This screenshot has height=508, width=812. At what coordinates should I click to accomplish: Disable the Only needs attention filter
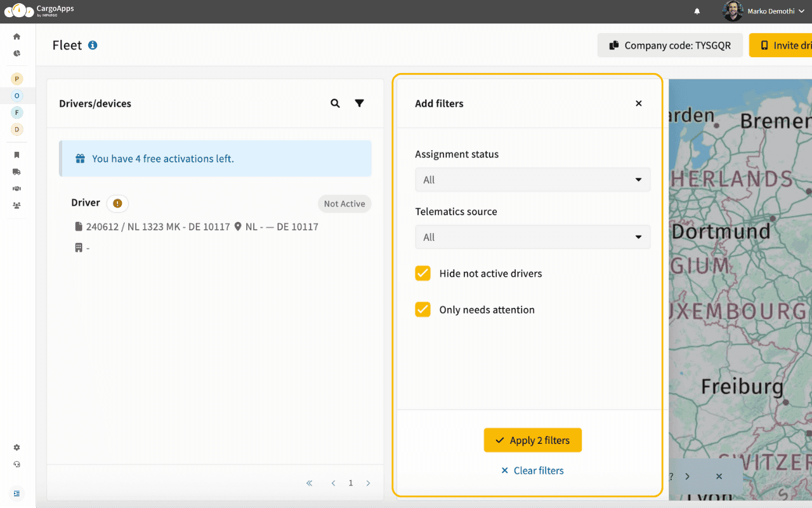click(422, 309)
